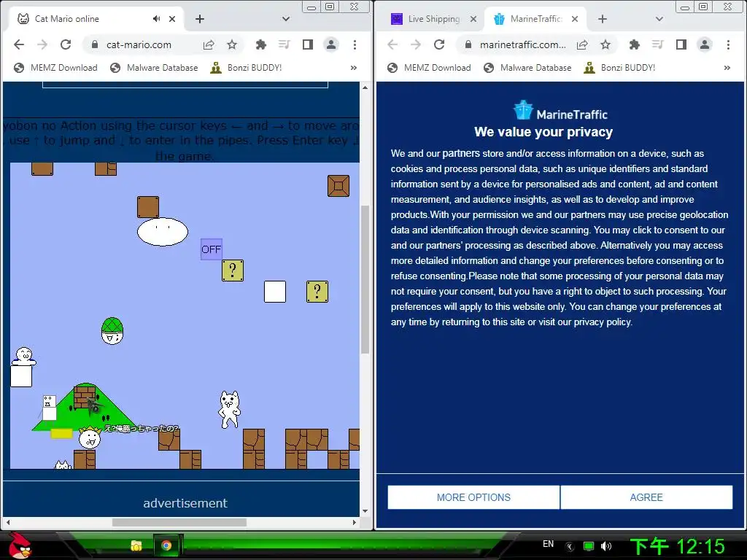Expand bookmarks overflow chevron in MarineTraffic window
The image size is (747, 560).
727,68
